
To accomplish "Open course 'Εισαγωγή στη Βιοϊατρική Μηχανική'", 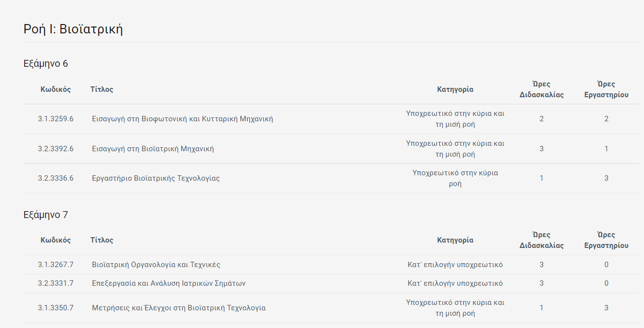I will pyautogui.click(x=153, y=149).
